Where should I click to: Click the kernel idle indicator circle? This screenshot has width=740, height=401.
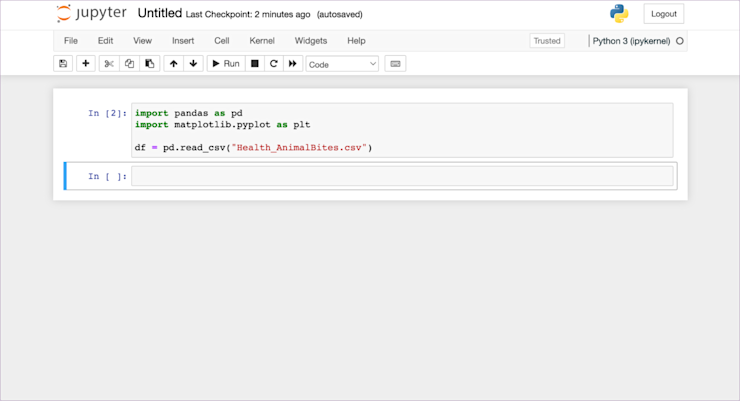[x=680, y=41]
